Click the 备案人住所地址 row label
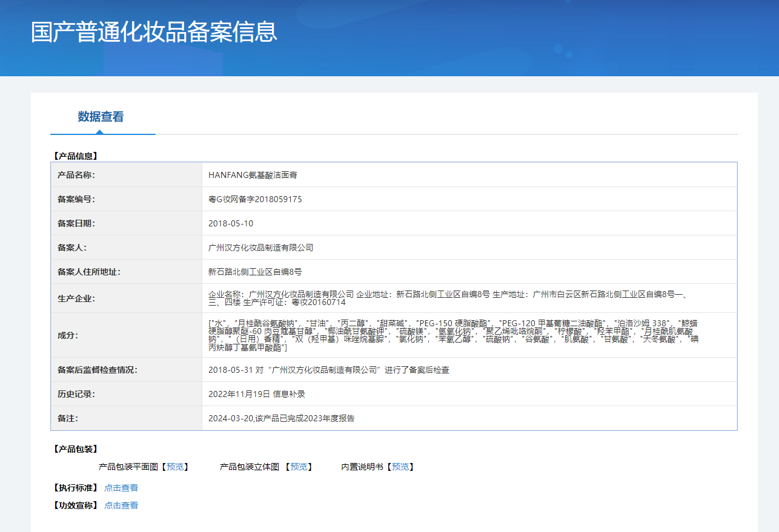The width and height of the screenshot is (779, 532). (x=89, y=272)
